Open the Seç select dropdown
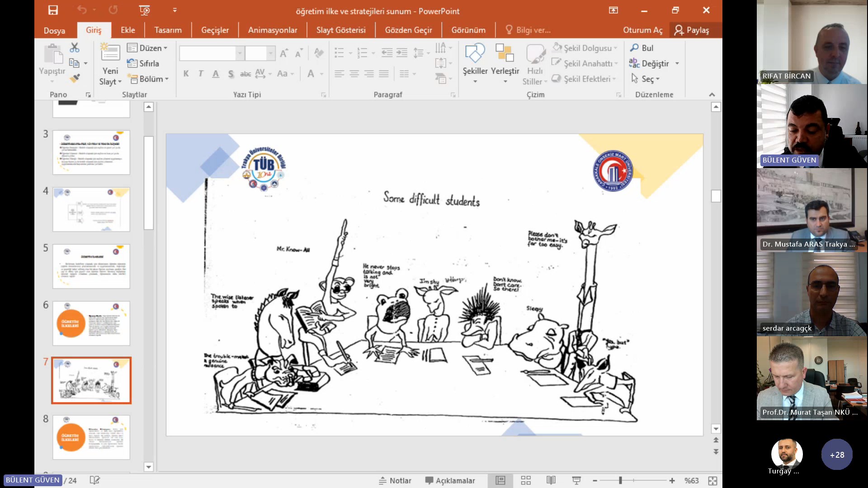The width and height of the screenshot is (868, 488). tap(646, 79)
